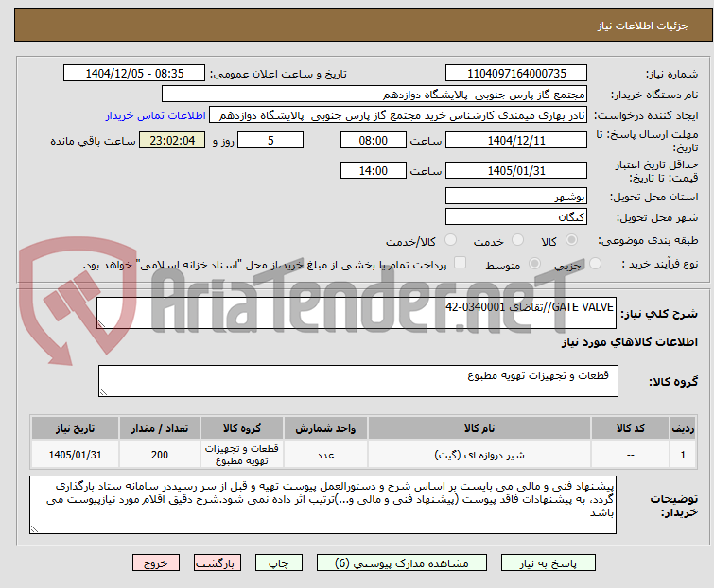Toggle the 'اسناد خزانه اسلامی' payment checkbox

coord(461,263)
